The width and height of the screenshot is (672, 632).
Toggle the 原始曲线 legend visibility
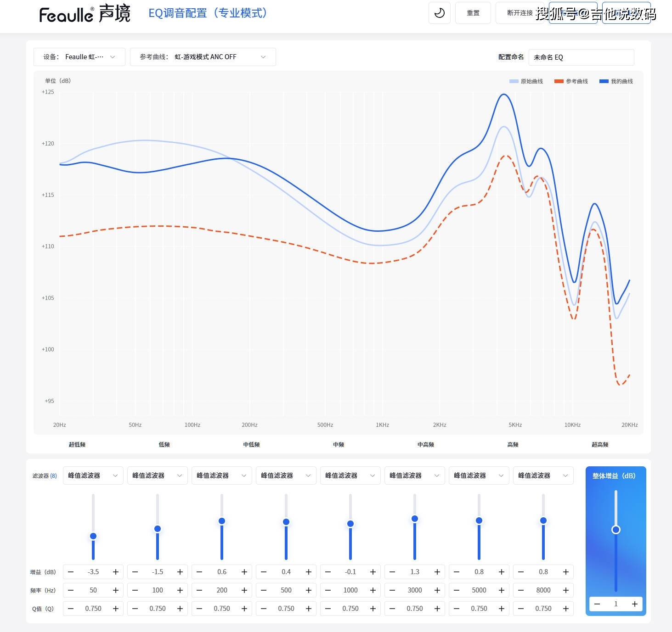526,81
